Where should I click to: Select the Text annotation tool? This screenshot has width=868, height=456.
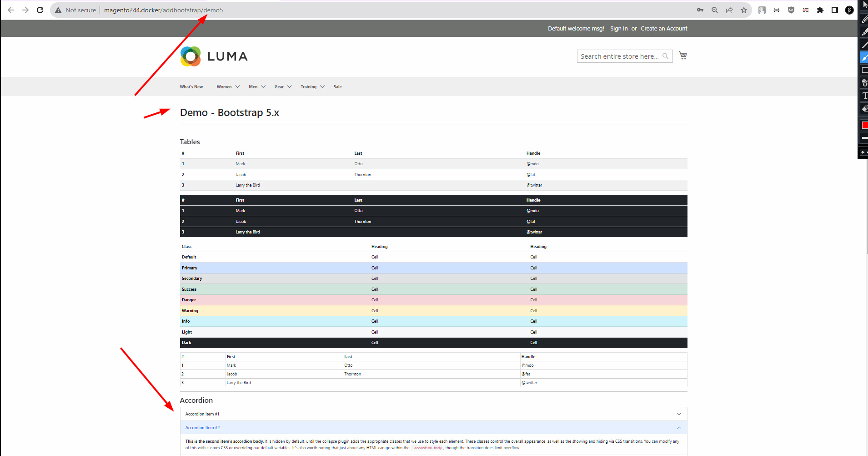pyautogui.click(x=864, y=96)
